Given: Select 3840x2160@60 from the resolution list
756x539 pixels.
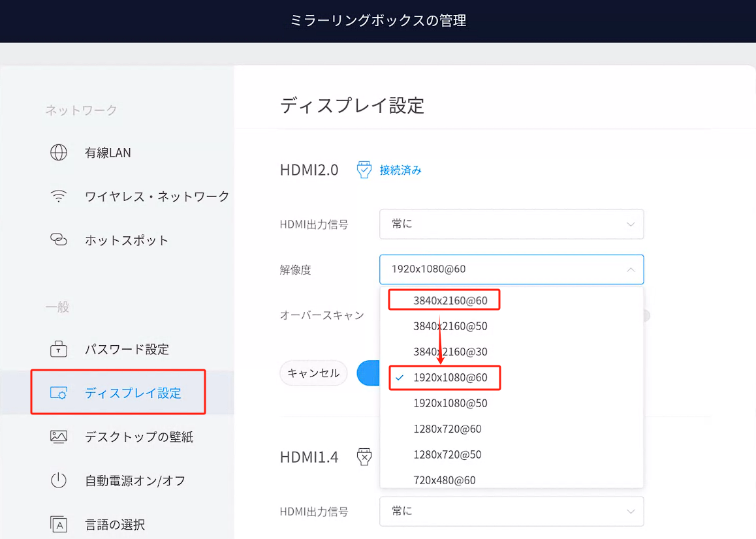Looking at the screenshot, I should 450,300.
